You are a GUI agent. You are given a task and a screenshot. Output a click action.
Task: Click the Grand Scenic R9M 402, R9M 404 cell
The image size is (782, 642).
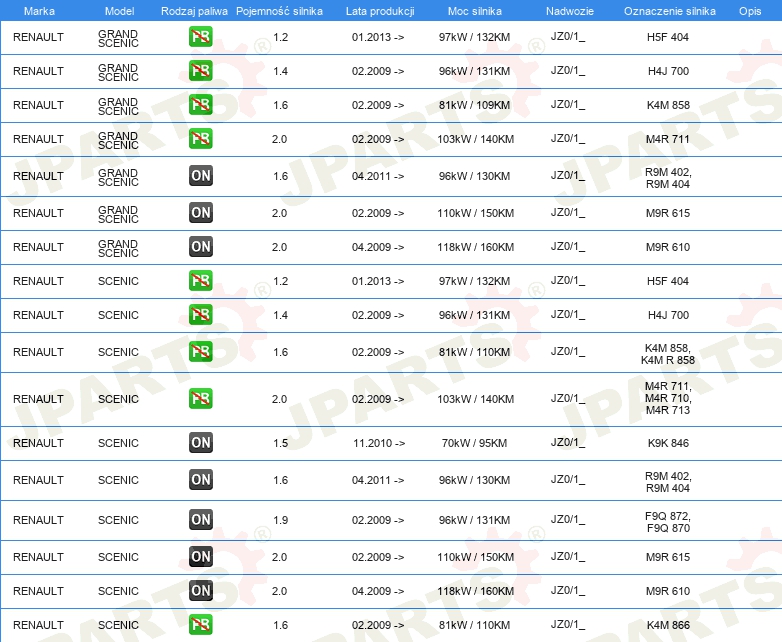[x=668, y=178]
